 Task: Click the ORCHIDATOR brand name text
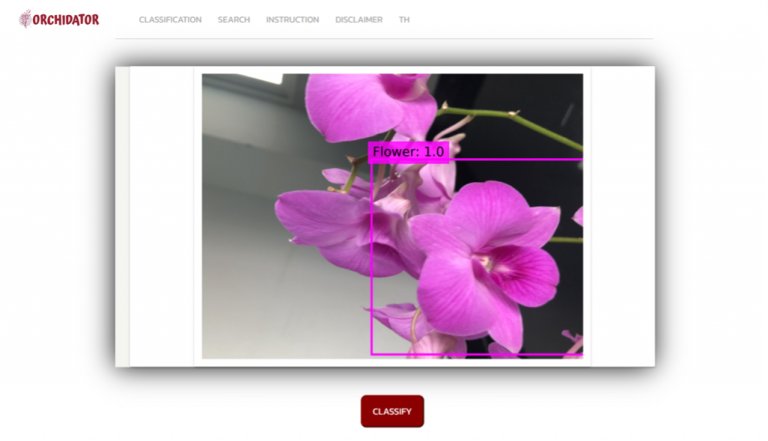pos(66,19)
